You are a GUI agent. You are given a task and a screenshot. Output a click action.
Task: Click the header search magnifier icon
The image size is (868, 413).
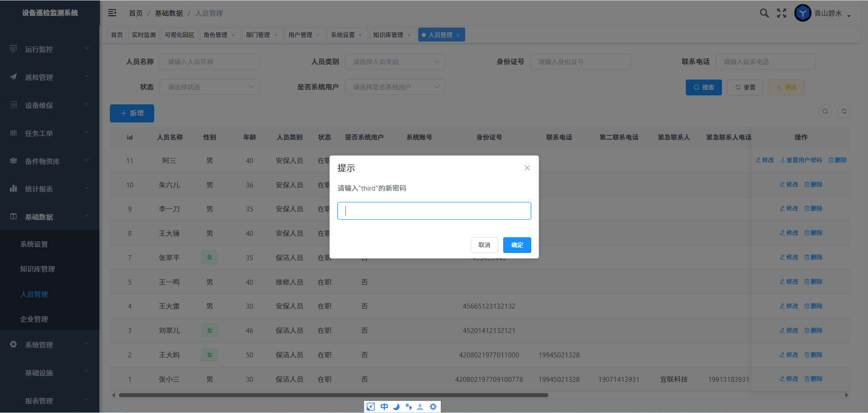[x=764, y=13]
